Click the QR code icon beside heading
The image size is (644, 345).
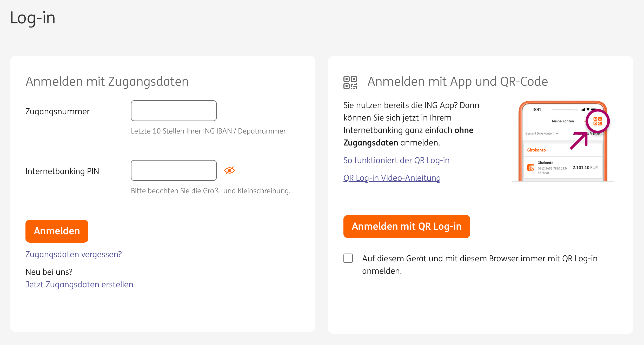pos(350,83)
